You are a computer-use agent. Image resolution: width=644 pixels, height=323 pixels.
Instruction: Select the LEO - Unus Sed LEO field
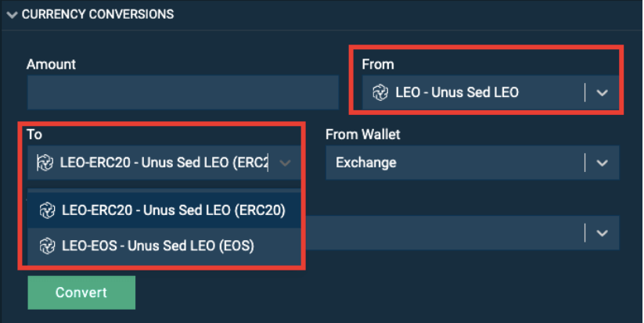491,92
